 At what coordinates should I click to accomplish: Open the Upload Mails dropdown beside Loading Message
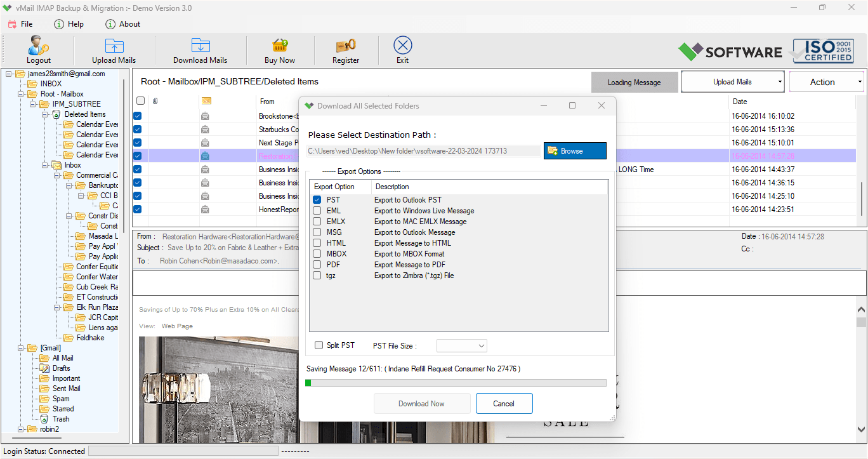coord(733,82)
